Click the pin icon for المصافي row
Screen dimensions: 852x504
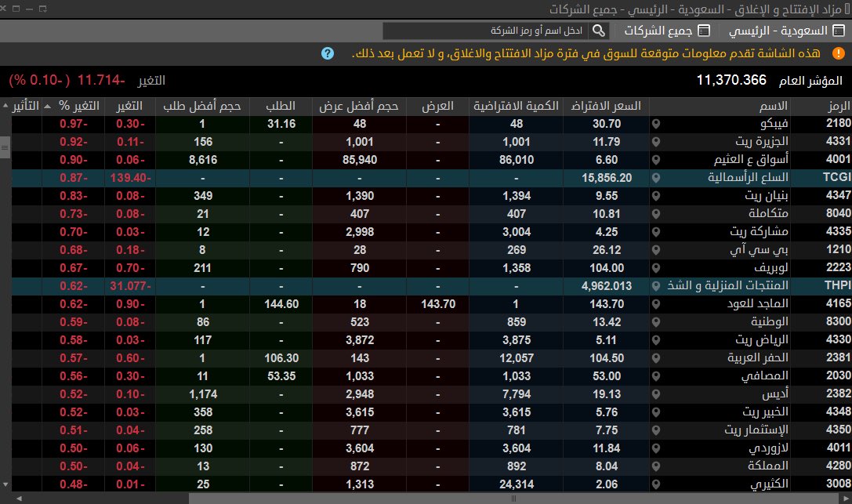656,375
